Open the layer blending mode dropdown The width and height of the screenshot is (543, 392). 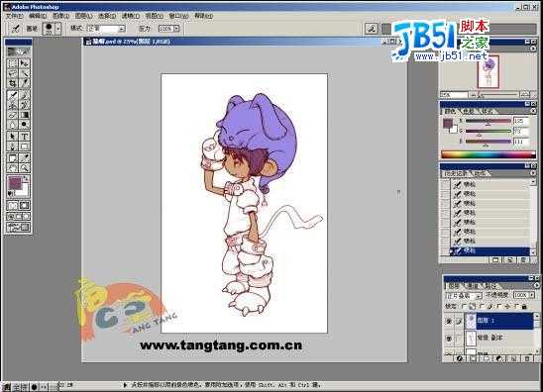click(479, 296)
